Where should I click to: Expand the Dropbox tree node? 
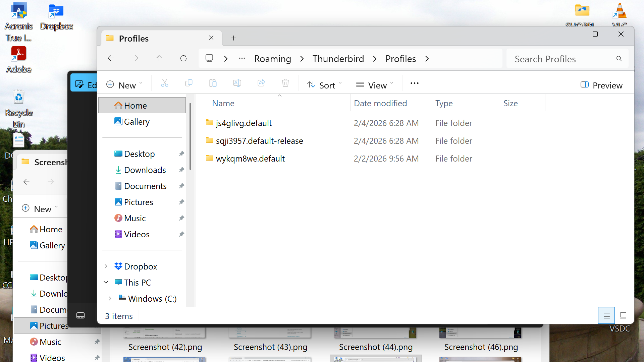106,266
